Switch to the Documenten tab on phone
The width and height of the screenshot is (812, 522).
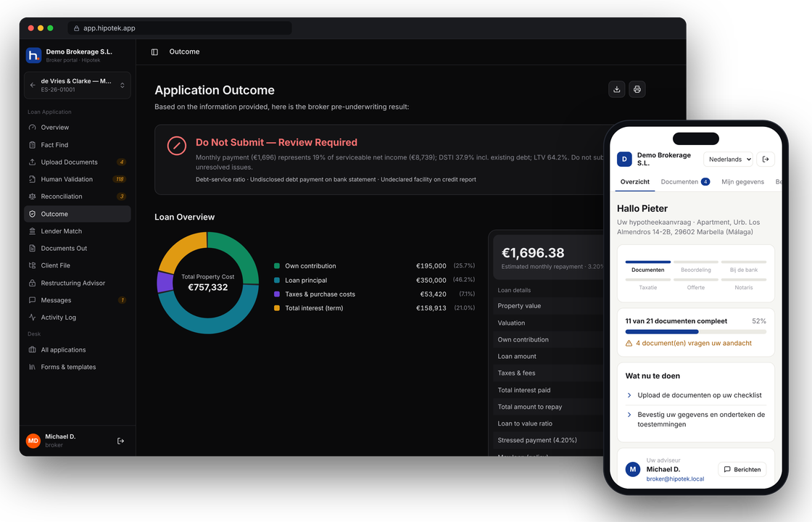[685, 182]
